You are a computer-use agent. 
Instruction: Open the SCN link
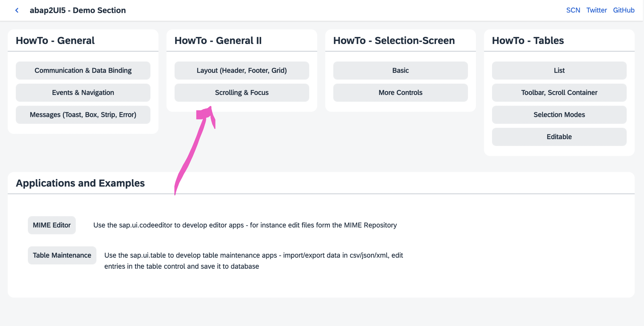[574, 10]
